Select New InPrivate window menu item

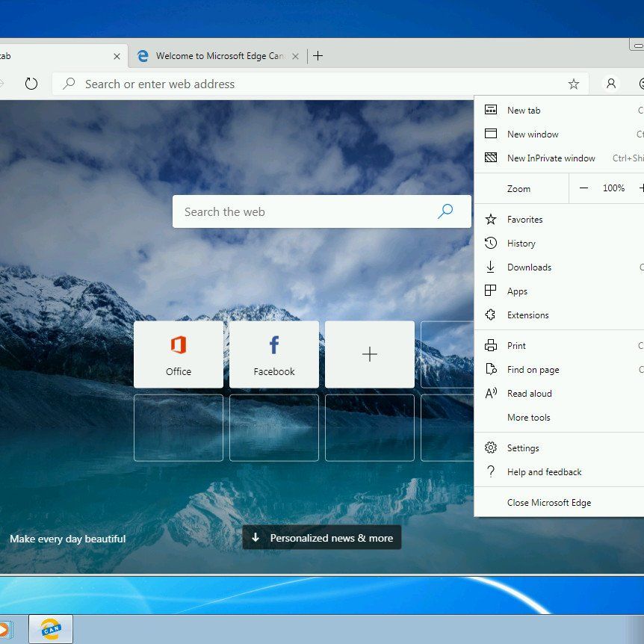tap(559, 158)
